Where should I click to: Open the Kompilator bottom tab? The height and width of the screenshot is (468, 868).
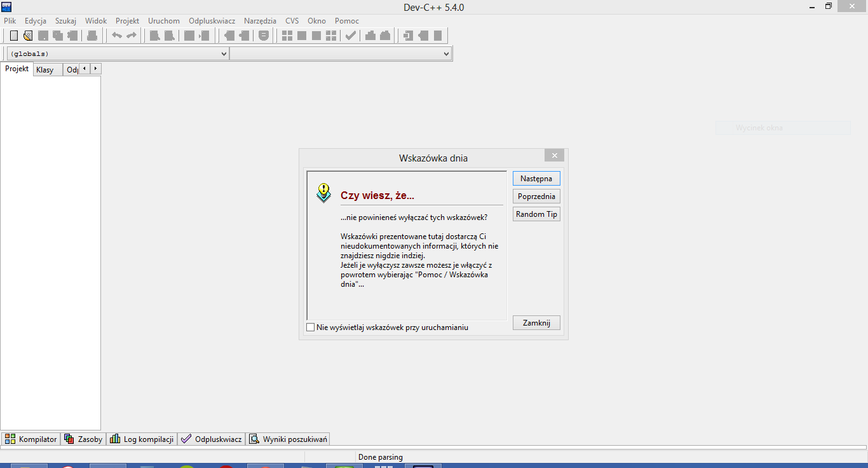tap(31, 439)
